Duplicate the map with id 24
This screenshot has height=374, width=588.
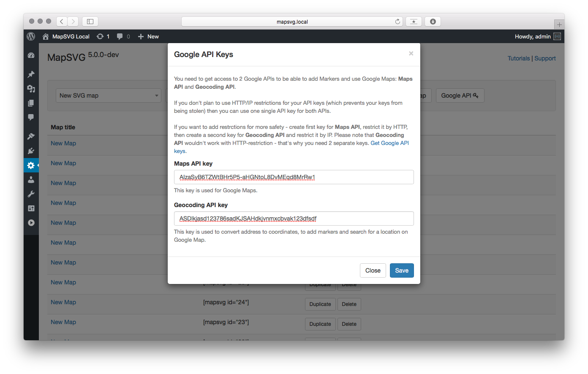(320, 304)
